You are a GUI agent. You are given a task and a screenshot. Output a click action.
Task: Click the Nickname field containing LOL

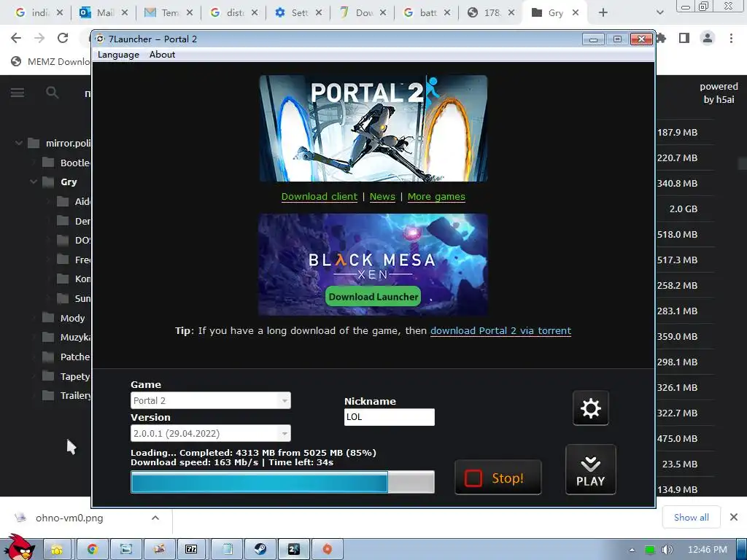pos(390,417)
